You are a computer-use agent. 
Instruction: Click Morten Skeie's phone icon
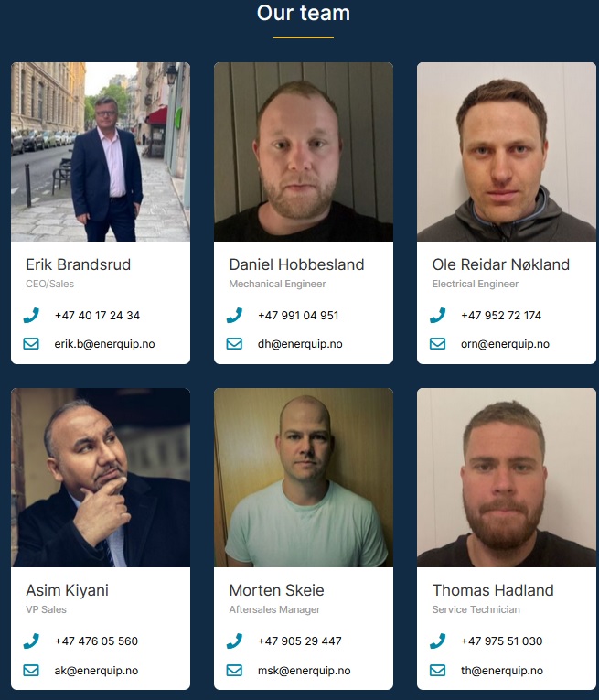pos(234,641)
